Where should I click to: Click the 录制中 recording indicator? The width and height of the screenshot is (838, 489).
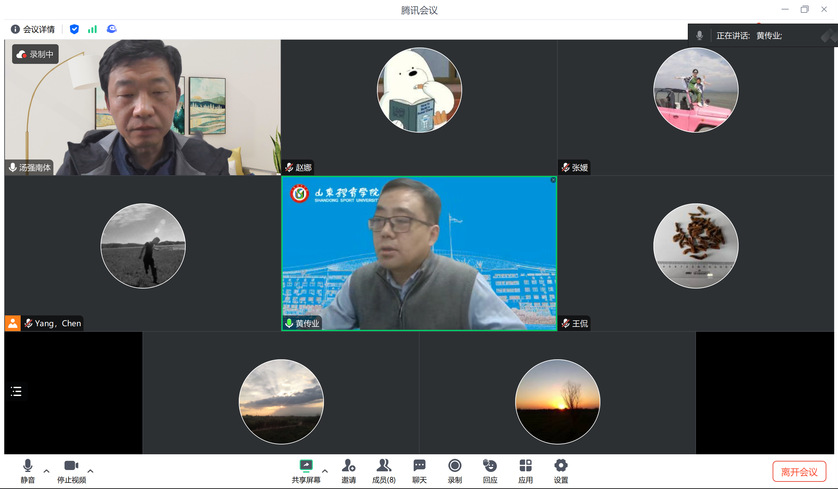click(36, 54)
